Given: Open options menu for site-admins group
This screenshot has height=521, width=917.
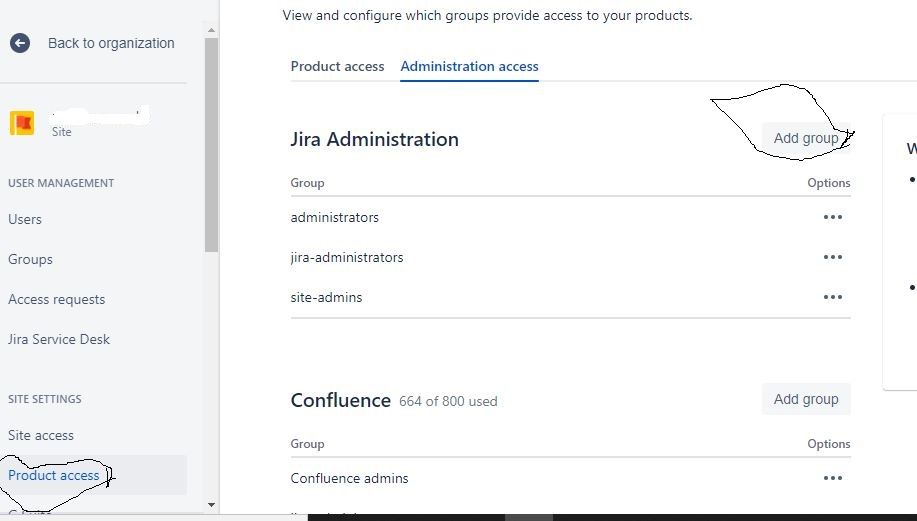Looking at the screenshot, I should point(833,297).
